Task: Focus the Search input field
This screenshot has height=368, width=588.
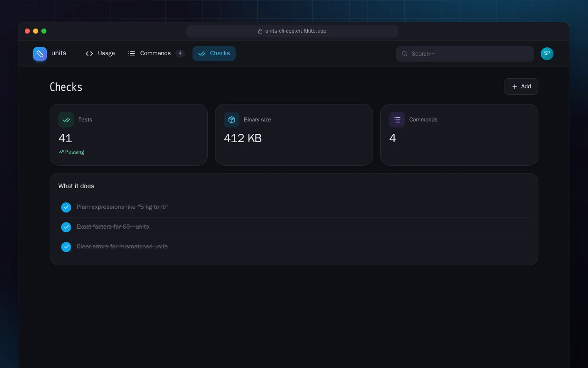Action: point(465,54)
